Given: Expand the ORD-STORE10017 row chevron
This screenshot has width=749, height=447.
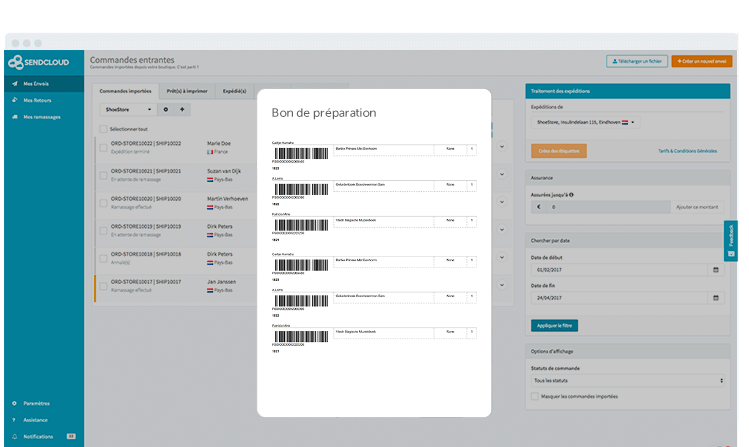Looking at the screenshot, I should tap(502, 285).
